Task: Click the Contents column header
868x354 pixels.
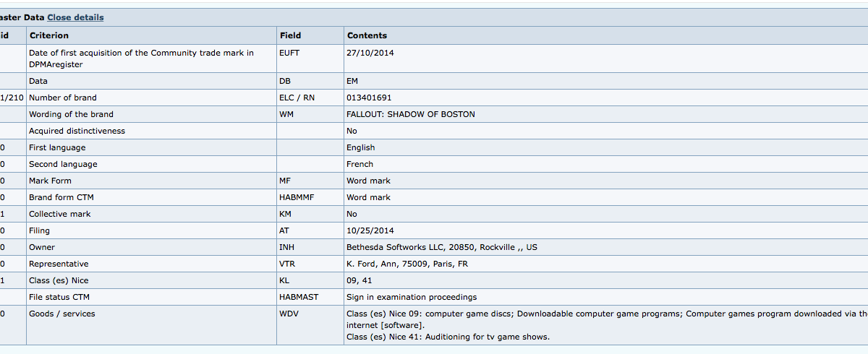Action: coord(367,35)
